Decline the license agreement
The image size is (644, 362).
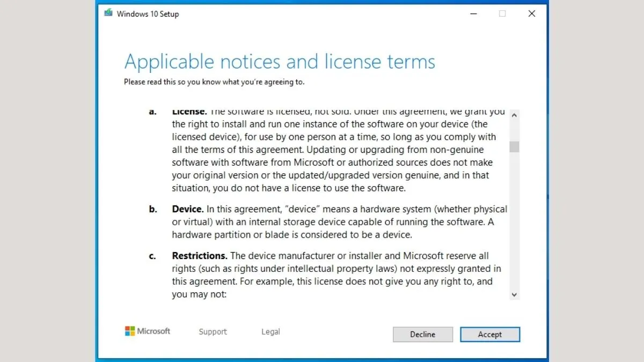(x=422, y=334)
